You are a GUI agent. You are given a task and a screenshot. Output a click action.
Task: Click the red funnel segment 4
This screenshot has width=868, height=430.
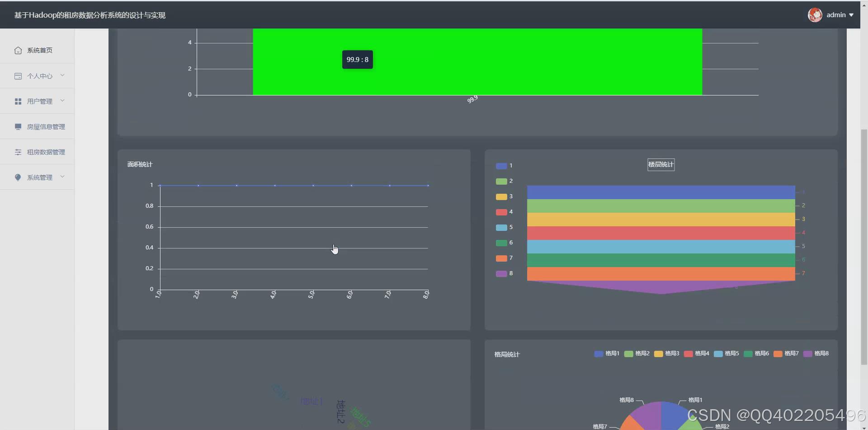pyautogui.click(x=661, y=233)
